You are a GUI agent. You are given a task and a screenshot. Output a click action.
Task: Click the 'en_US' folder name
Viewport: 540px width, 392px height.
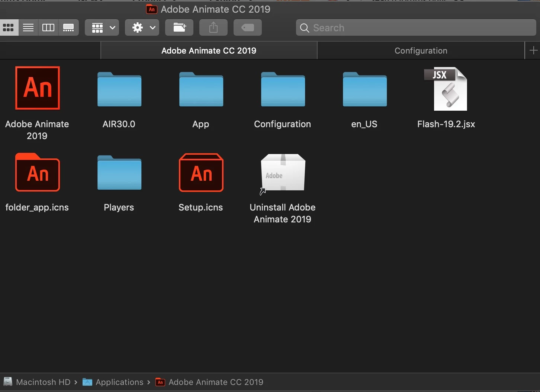[364, 124]
